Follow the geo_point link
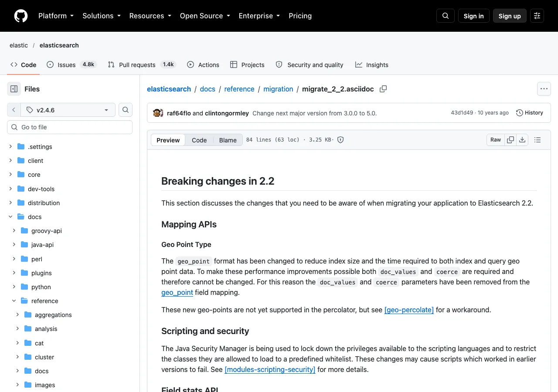 (x=177, y=292)
